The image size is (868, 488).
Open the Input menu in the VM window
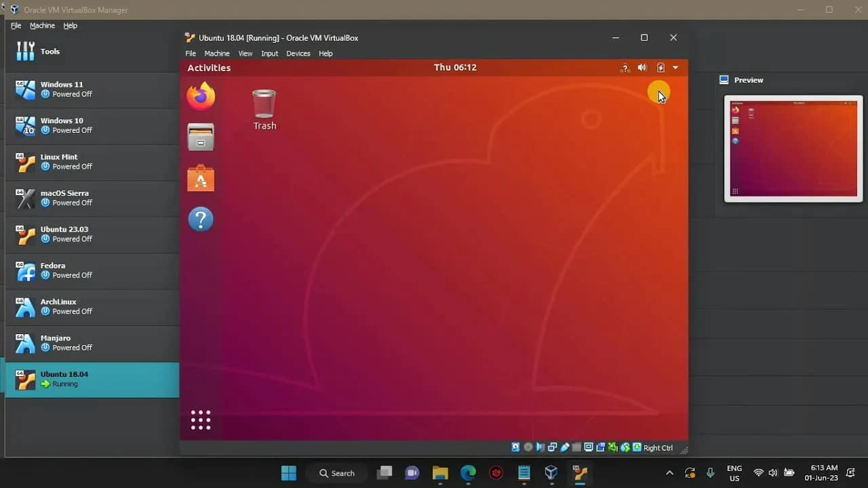tap(270, 54)
